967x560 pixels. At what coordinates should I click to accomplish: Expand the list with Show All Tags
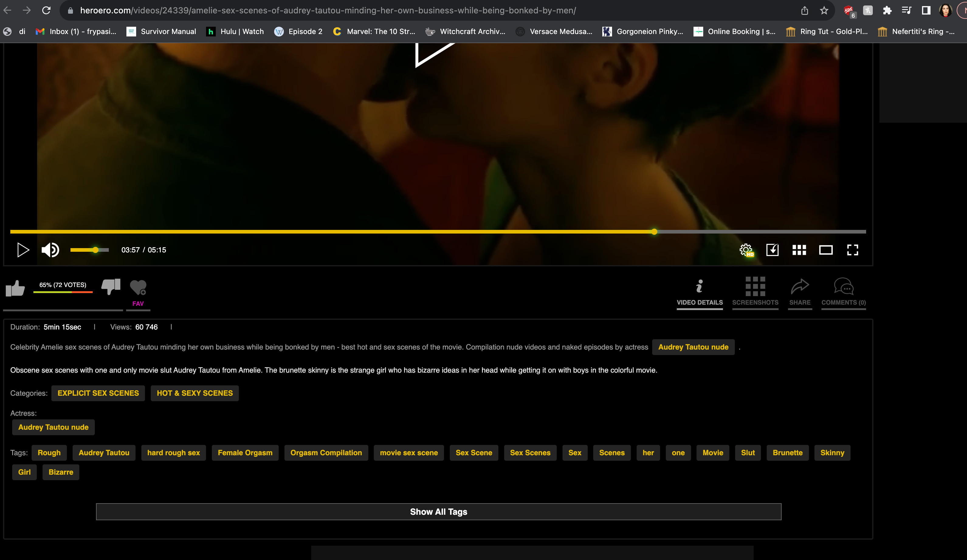pos(438,512)
